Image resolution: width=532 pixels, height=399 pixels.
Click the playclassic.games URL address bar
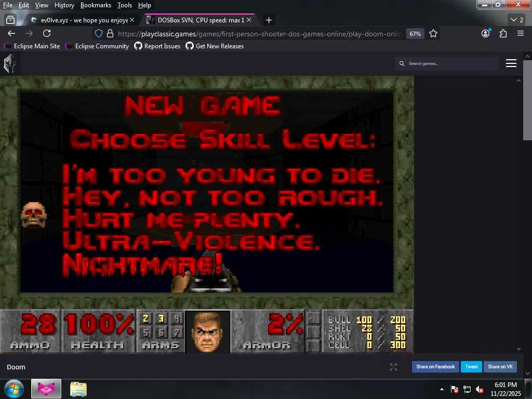(260, 34)
